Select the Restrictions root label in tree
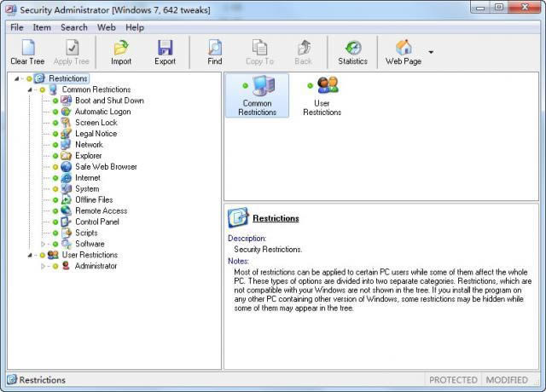546x392 pixels. (68, 78)
